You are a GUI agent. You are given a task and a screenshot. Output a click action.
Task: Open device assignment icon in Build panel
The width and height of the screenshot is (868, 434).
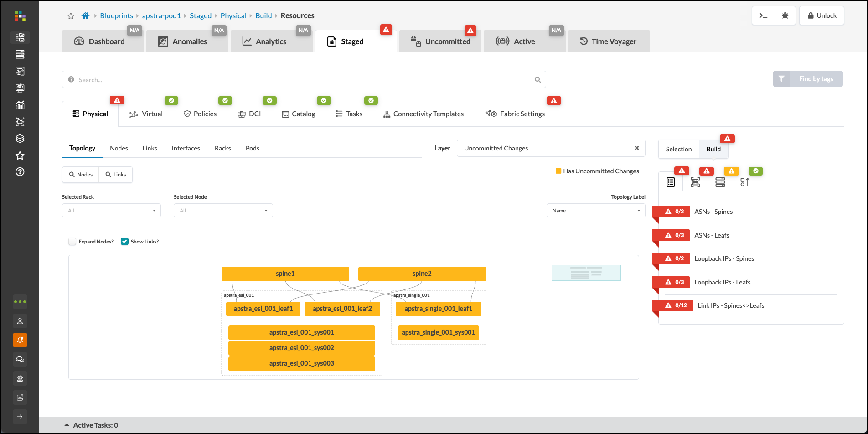720,182
